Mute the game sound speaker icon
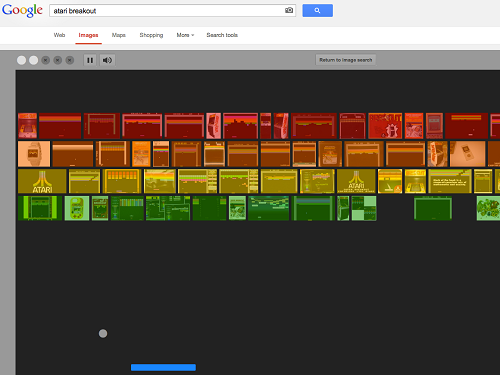500x375 pixels. click(x=107, y=60)
